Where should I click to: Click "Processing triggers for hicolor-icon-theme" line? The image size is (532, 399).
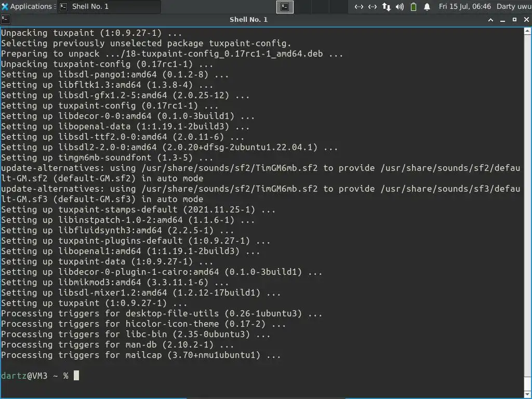tap(143, 324)
